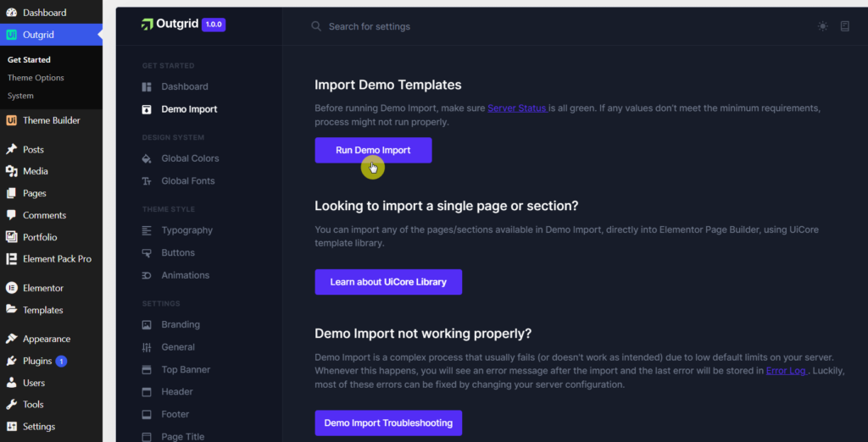Open System submenu item
This screenshot has width=868, height=442.
point(20,96)
